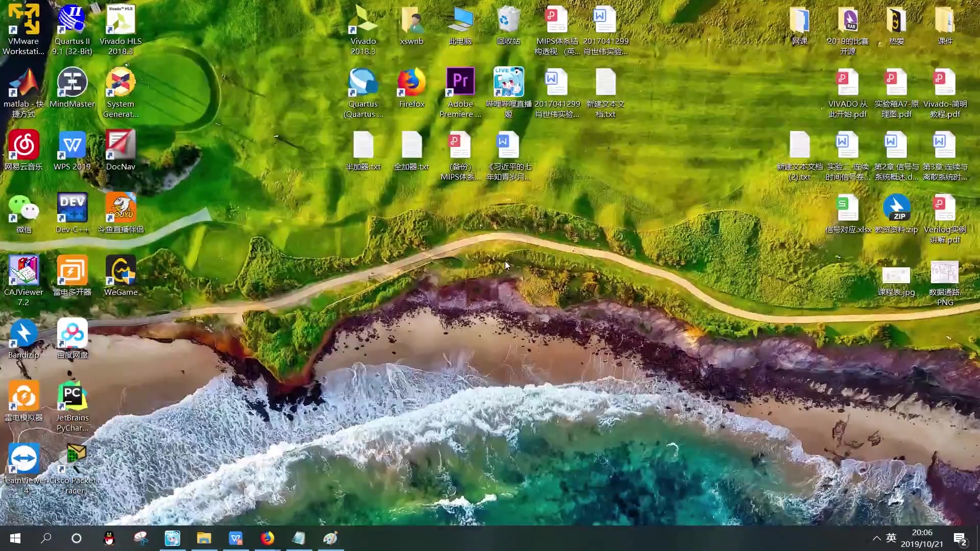Viewport: 980px width, 551px height.
Task: Select the 信号对应.xlsx spreadsheet file
Action: pyautogui.click(x=848, y=209)
